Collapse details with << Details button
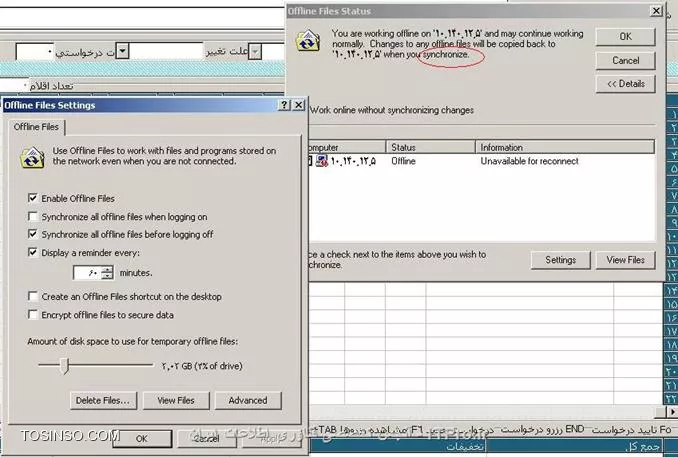 625,84
